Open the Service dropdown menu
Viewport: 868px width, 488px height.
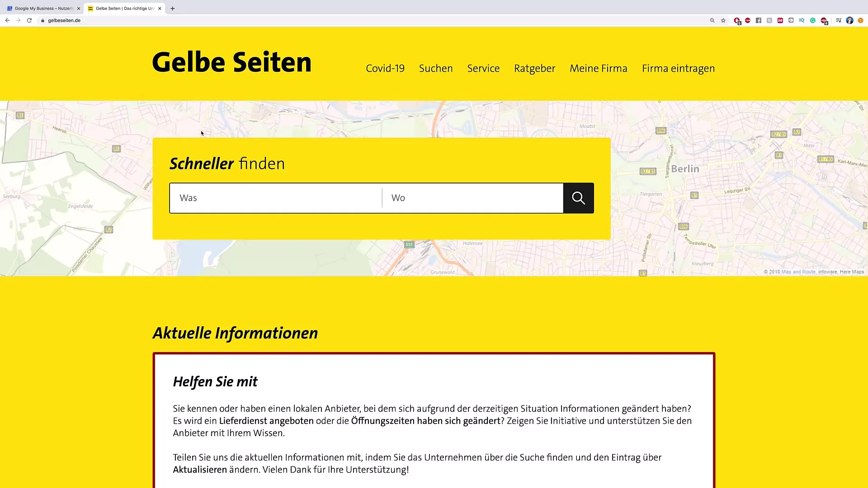pos(483,69)
